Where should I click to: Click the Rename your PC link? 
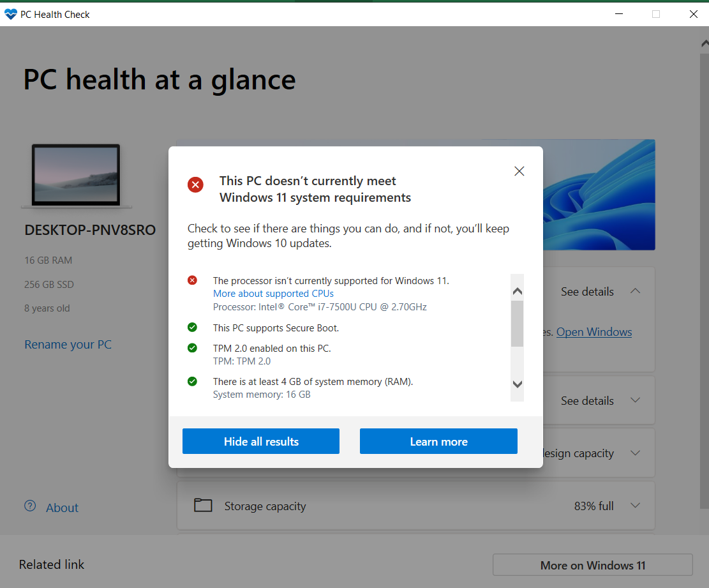pyautogui.click(x=68, y=344)
